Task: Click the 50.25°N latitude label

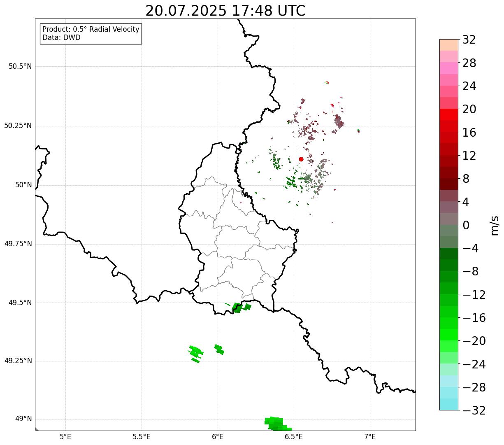Action: coord(18,126)
